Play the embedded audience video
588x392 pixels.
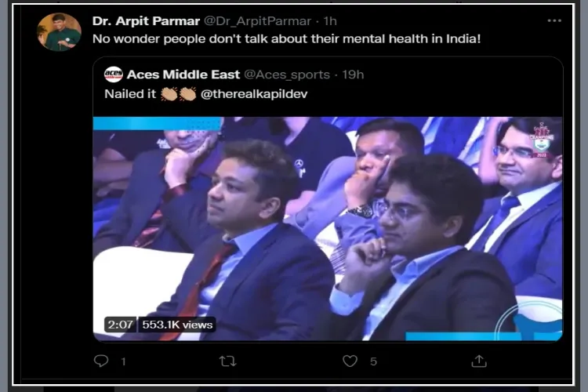(328, 229)
